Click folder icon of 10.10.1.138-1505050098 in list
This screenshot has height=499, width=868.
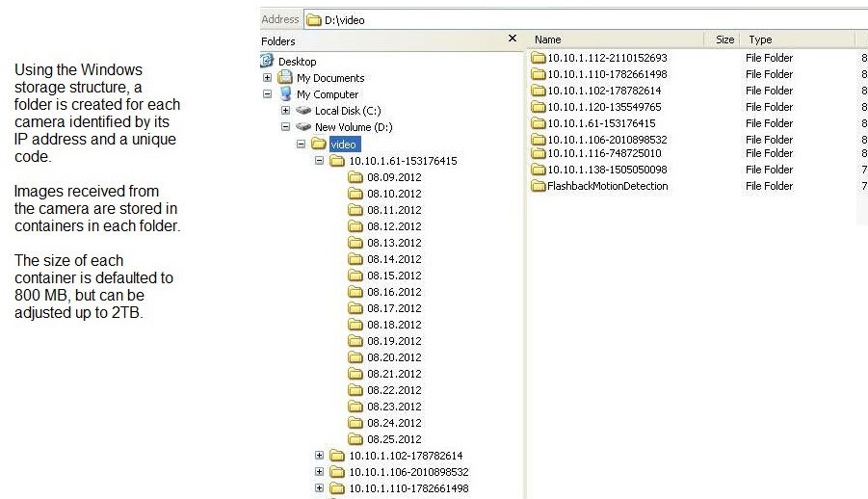[x=539, y=169]
